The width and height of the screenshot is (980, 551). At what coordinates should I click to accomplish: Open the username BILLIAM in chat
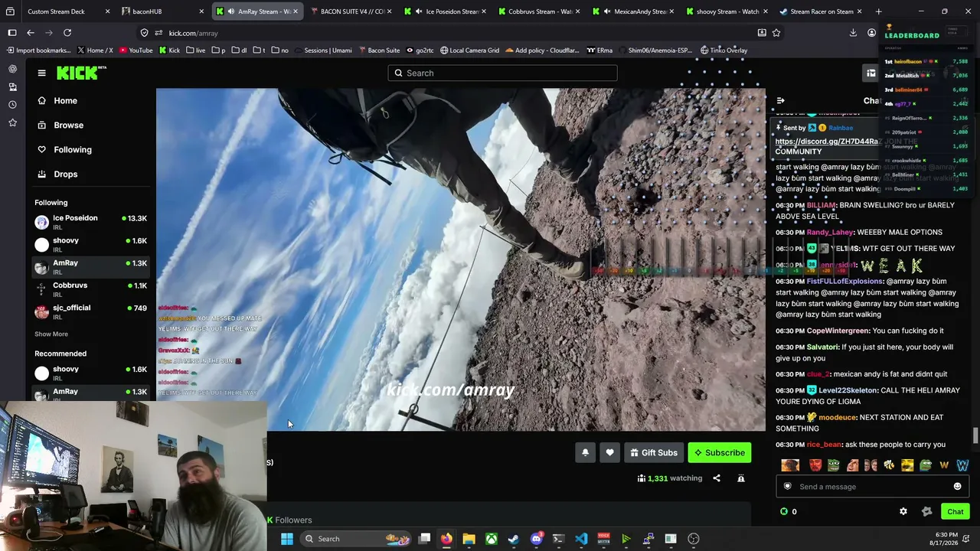[x=821, y=206]
